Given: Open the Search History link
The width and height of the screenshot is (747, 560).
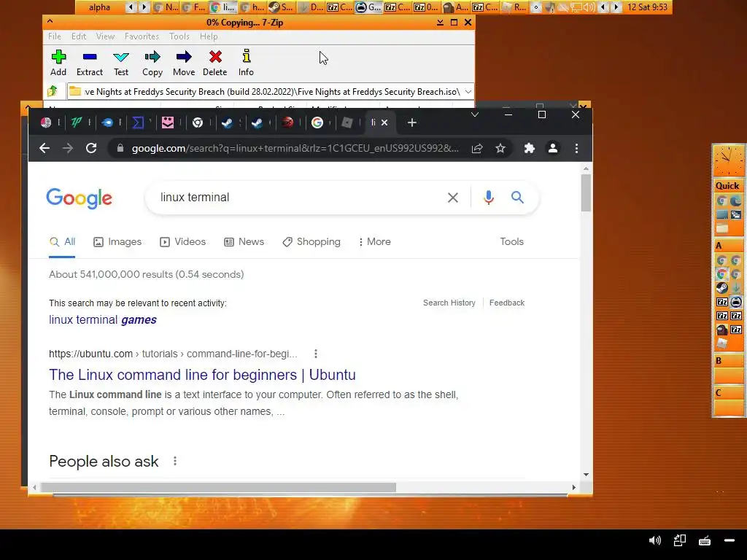Looking at the screenshot, I should pyautogui.click(x=449, y=303).
